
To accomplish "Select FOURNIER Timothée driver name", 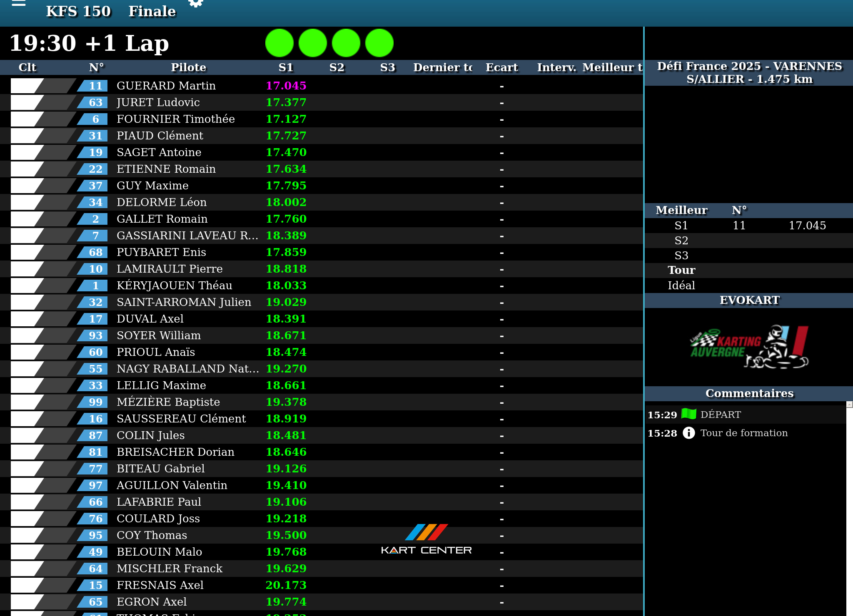I will click(x=175, y=119).
